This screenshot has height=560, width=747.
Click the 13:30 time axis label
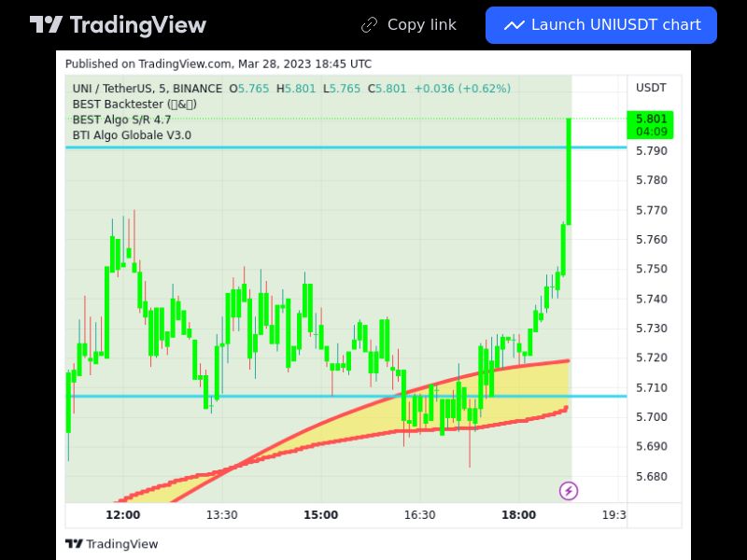coord(222,515)
